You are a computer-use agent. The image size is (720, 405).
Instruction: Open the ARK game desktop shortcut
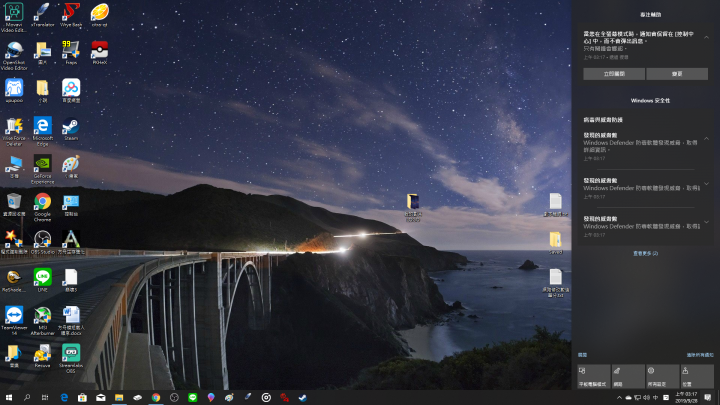pyautogui.click(x=71, y=242)
